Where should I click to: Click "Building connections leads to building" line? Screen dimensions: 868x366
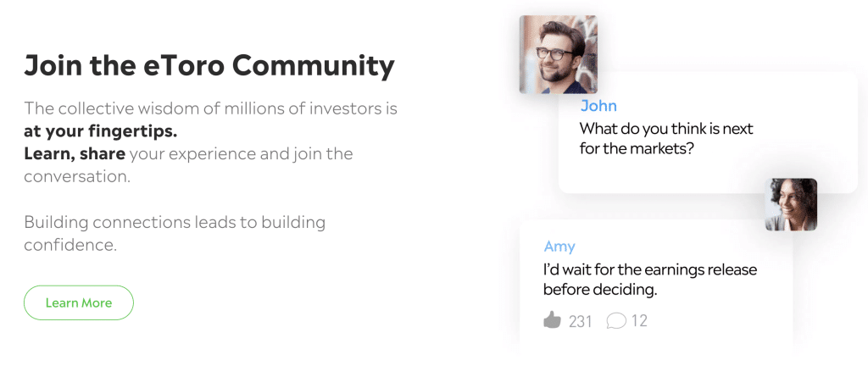click(x=175, y=223)
